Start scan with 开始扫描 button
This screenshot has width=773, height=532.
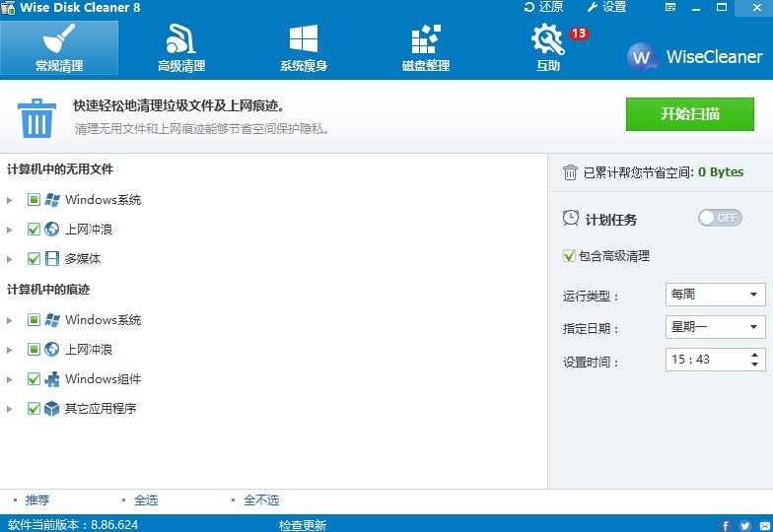pyautogui.click(x=690, y=114)
